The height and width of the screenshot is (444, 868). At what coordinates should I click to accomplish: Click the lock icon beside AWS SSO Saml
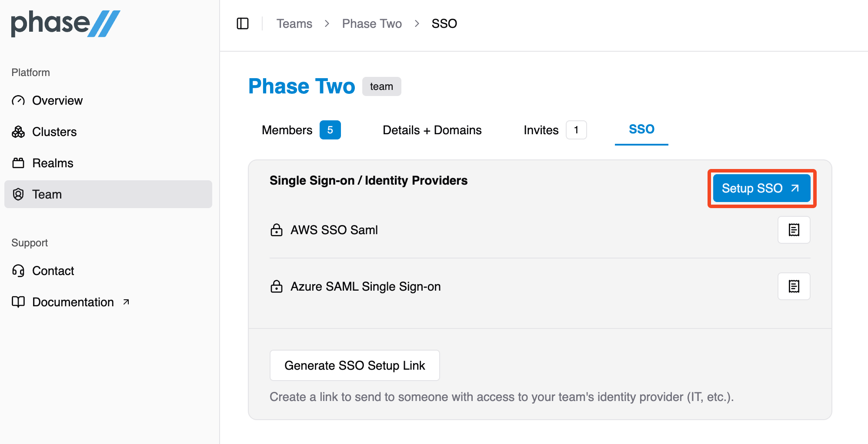tap(277, 230)
